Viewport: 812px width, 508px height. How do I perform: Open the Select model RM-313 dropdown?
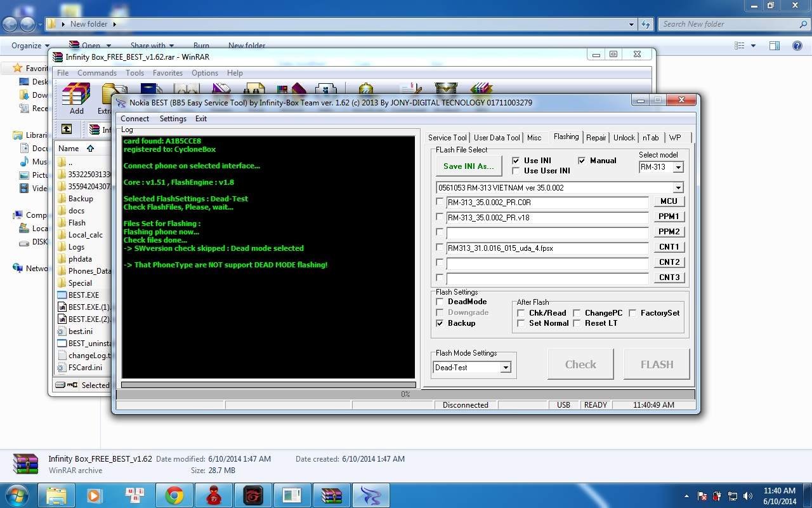pyautogui.click(x=678, y=167)
